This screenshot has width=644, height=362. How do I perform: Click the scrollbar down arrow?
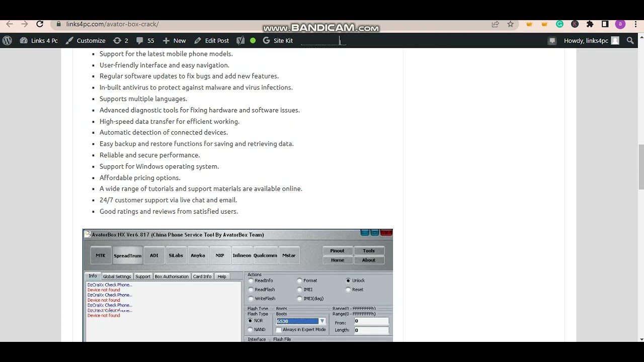pos(640,339)
